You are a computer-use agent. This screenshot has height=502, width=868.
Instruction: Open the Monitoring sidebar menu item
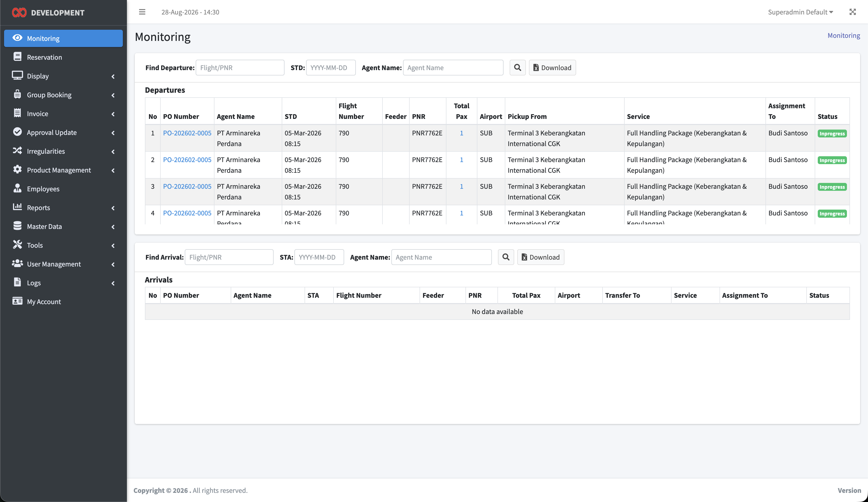pos(63,38)
